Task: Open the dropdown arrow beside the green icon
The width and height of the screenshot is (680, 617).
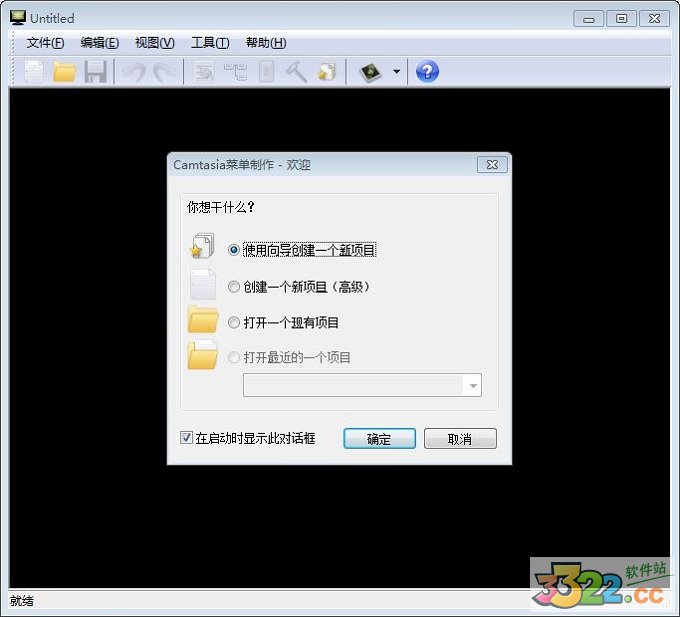Action: [x=396, y=72]
